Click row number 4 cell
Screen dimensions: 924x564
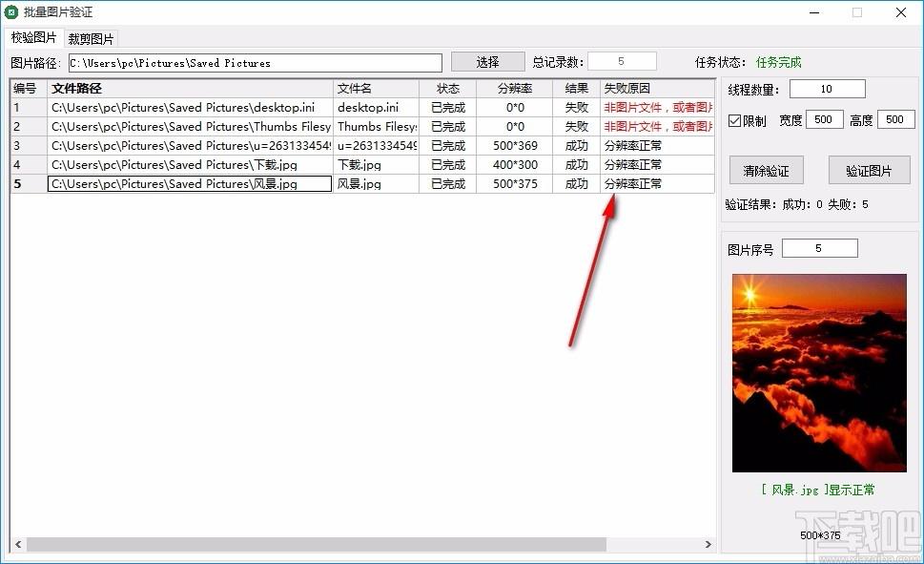pos(29,164)
